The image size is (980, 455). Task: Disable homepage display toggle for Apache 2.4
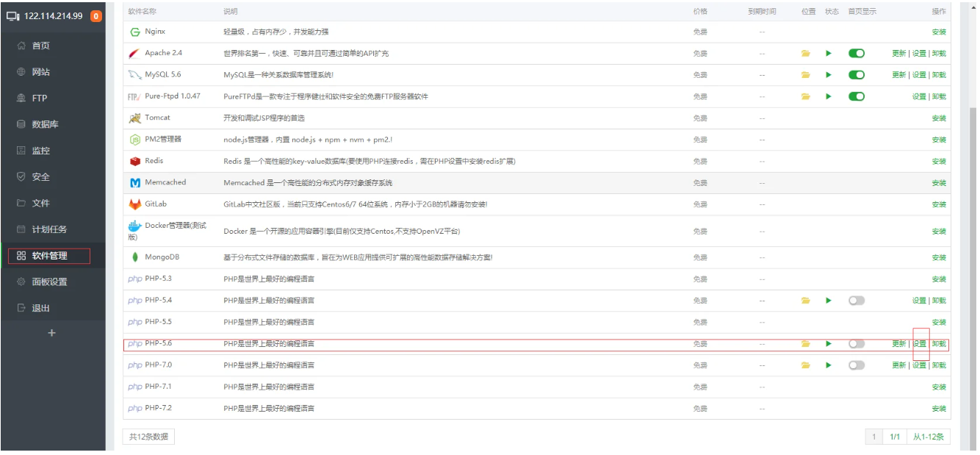tap(856, 54)
